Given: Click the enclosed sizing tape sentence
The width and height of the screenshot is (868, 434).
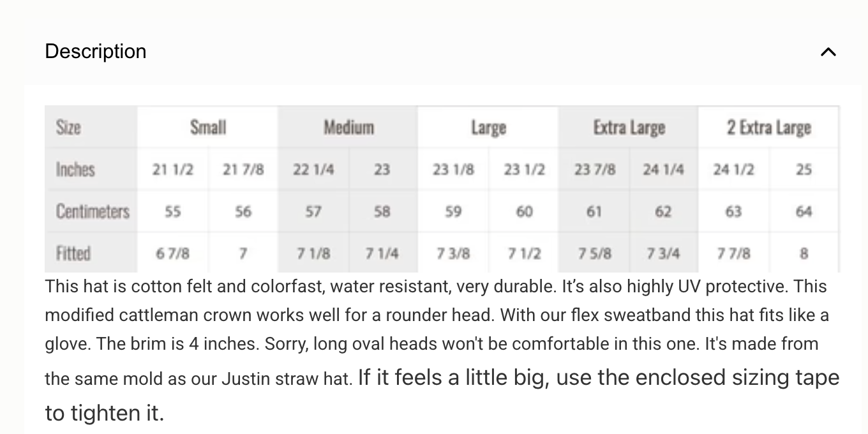Looking at the screenshot, I should (598, 378).
